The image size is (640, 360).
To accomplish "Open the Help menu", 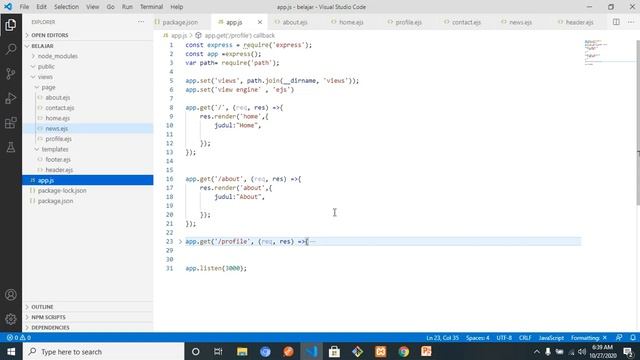I will tap(176, 7).
